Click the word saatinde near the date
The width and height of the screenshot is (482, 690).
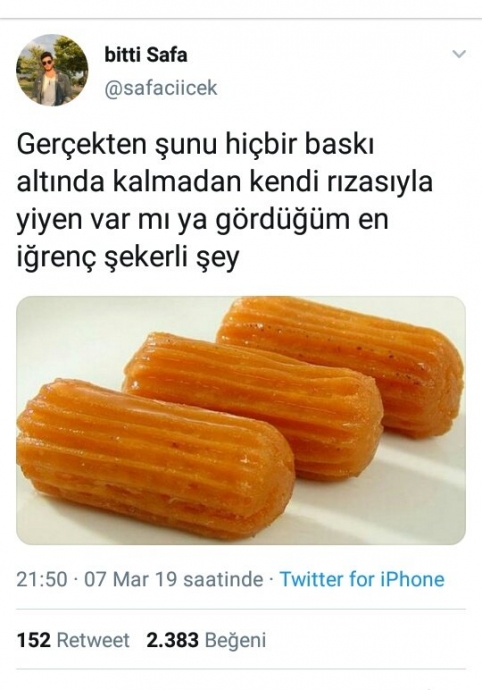click(223, 579)
